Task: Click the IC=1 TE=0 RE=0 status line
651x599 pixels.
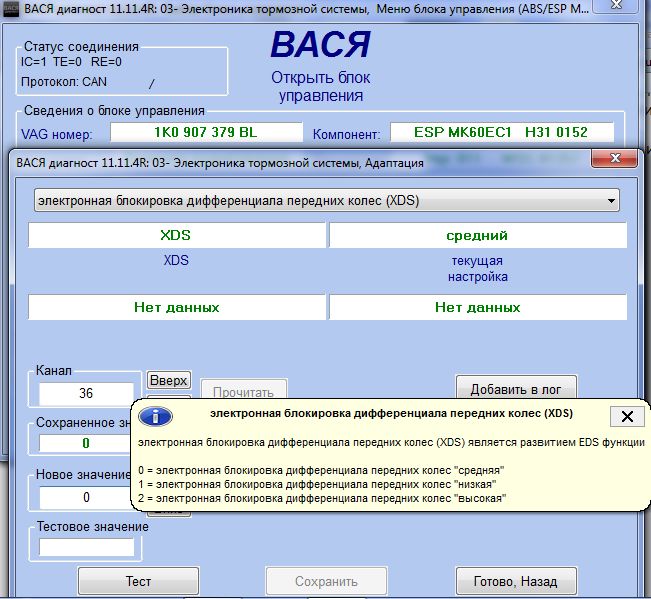Action: [71, 62]
